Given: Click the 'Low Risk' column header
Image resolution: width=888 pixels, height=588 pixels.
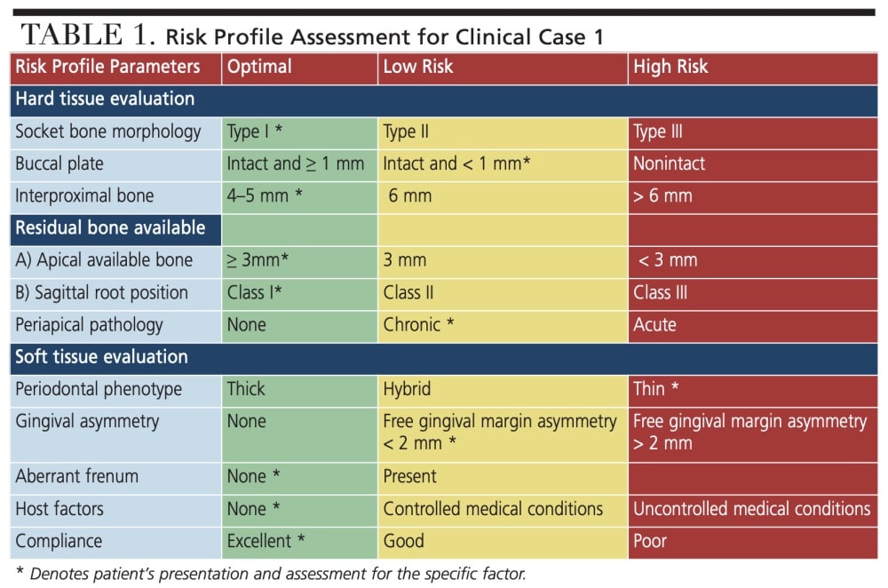Looking at the screenshot, I should (418, 67).
